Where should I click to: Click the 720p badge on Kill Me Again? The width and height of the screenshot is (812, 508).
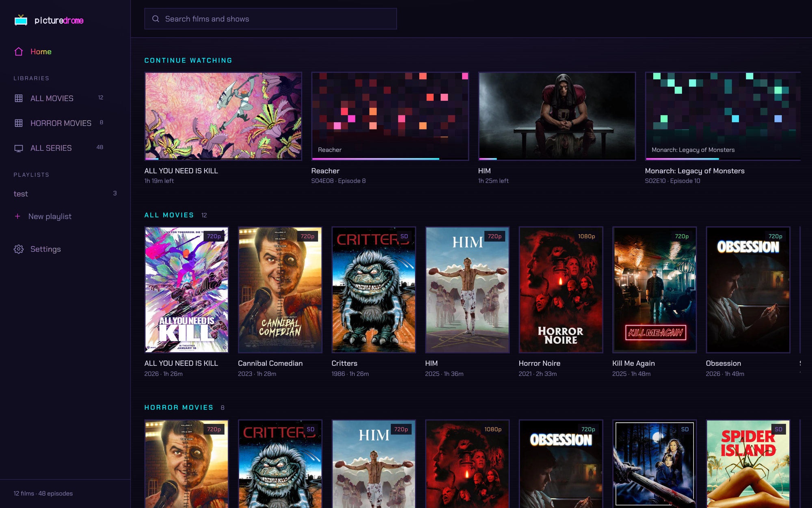click(682, 236)
